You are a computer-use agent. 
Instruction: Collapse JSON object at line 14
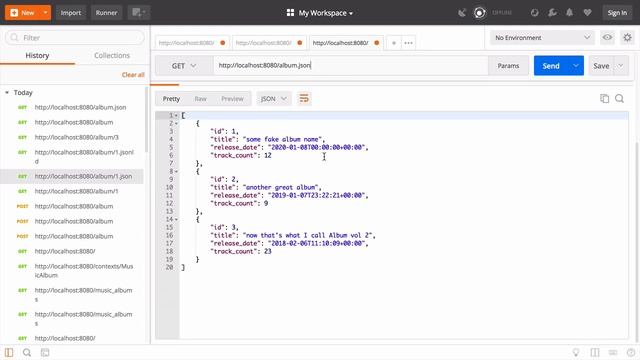(176, 220)
